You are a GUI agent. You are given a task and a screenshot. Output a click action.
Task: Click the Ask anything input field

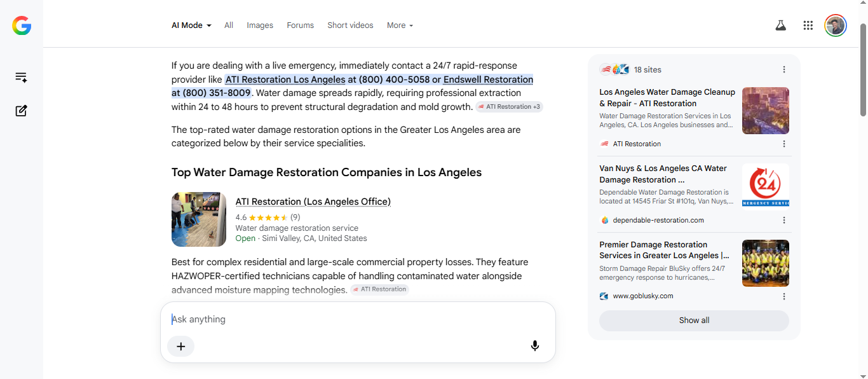(358, 319)
